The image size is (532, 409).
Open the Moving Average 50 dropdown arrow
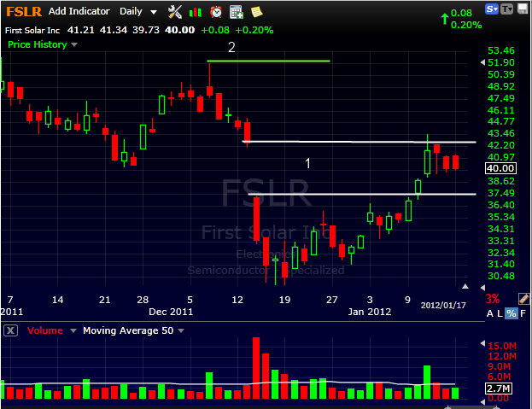pyautogui.click(x=181, y=330)
